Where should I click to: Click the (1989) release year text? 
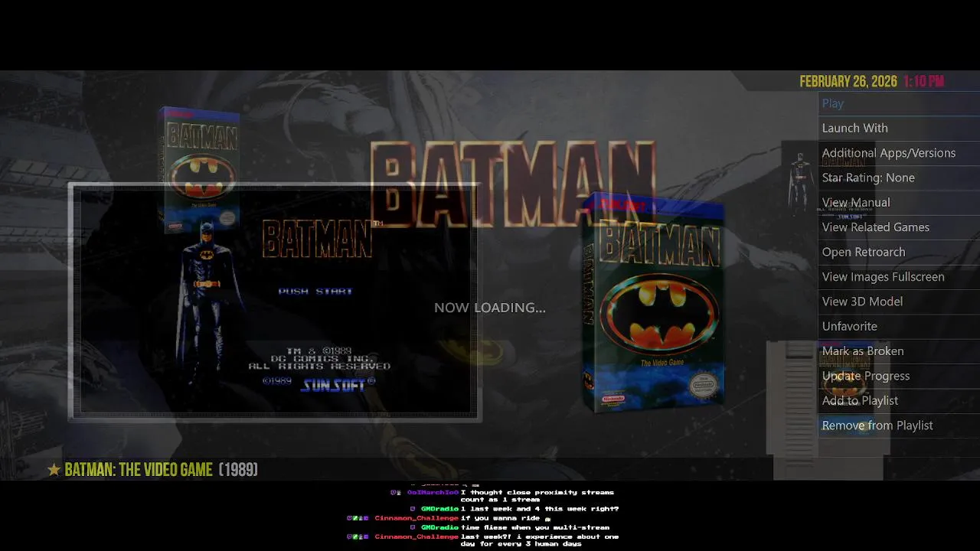pyautogui.click(x=238, y=469)
